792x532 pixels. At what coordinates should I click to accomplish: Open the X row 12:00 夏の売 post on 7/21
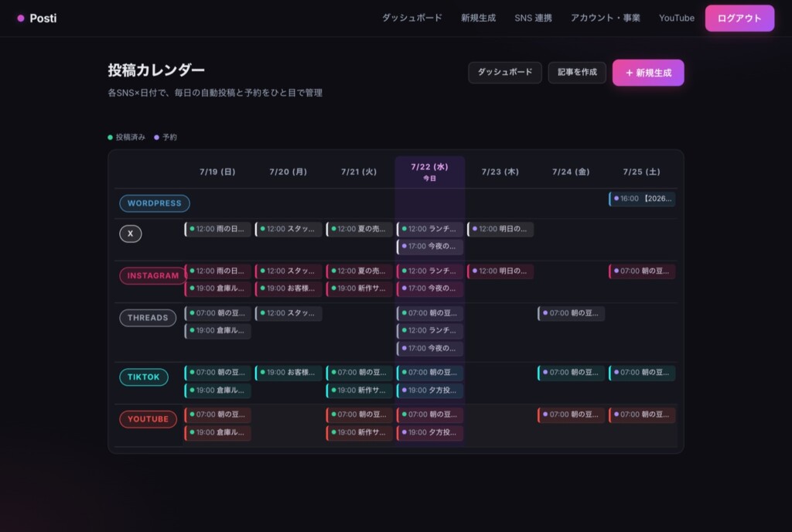(x=359, y=229)
